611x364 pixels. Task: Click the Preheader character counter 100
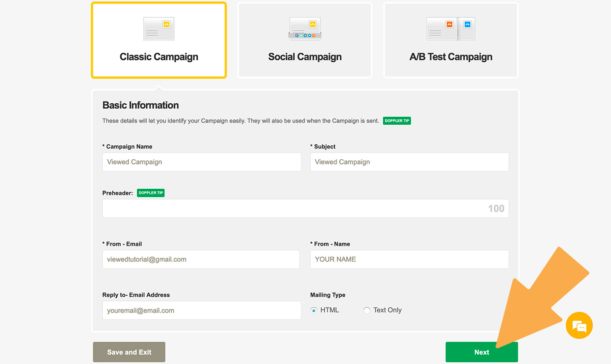496,208
